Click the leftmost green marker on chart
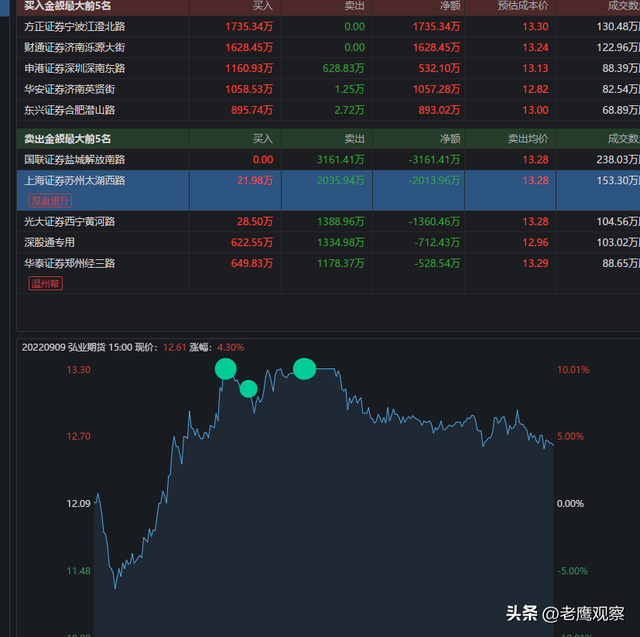Viewport: 640px width, 637px height. coord(226,369)
